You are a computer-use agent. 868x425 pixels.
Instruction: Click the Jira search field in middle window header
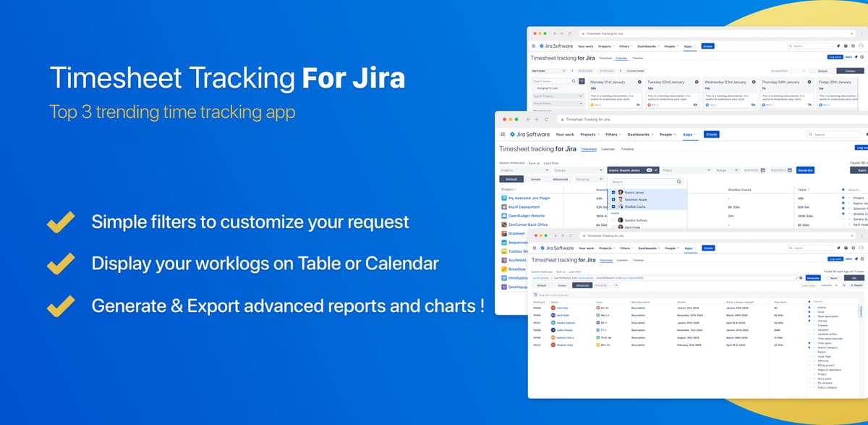coord(835,135)
